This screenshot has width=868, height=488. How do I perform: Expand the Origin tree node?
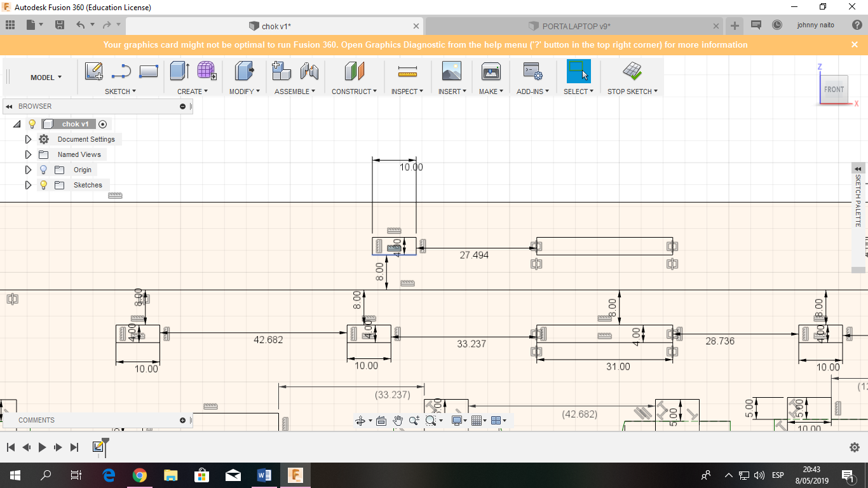28,170
